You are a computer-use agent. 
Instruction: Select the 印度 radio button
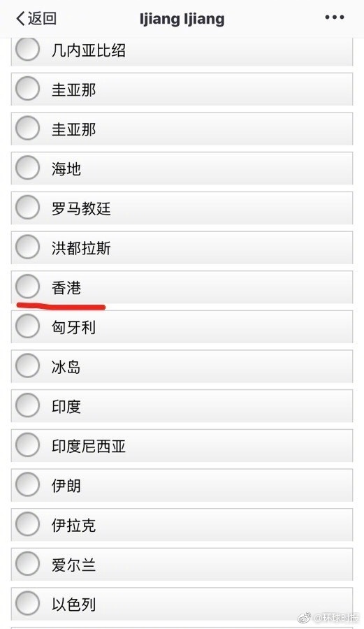tap(27, 405)
